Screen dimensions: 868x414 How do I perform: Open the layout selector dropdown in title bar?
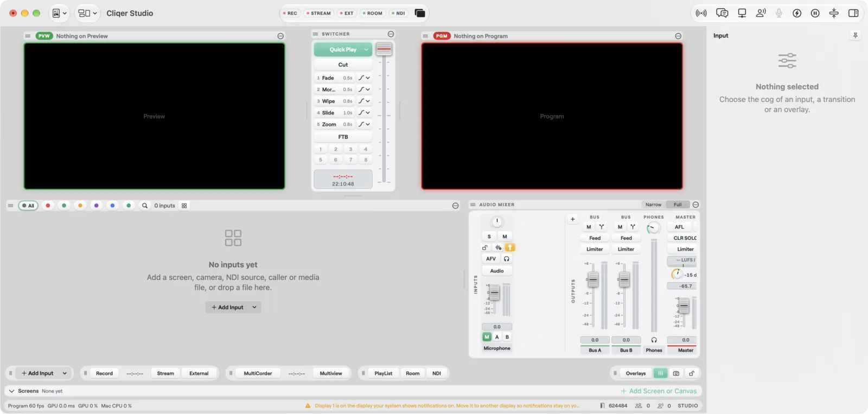click(88, 13)
